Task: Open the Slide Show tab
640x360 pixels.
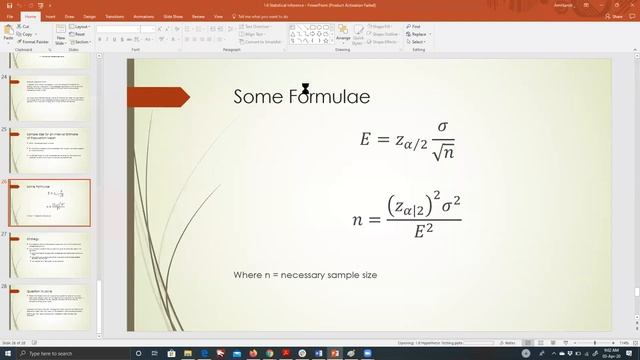Action: pyautogui.click(x=173, y=17)
